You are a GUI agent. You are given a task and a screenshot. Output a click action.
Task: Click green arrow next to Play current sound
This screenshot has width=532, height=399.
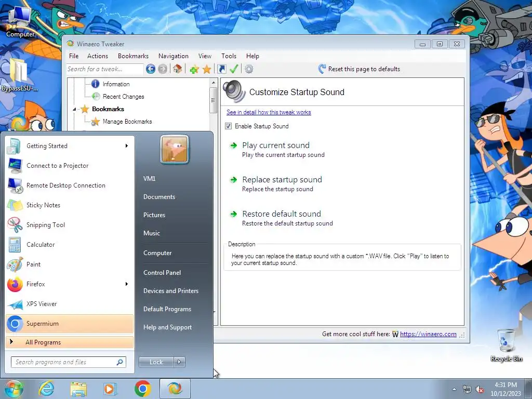coord(233,145)
